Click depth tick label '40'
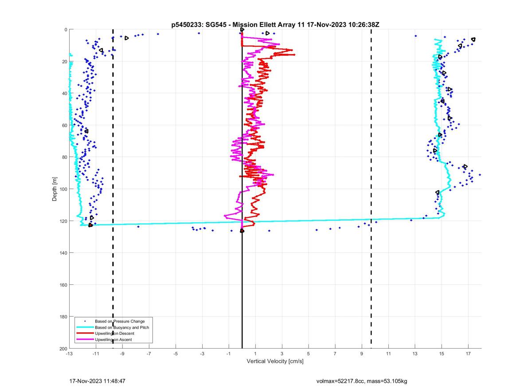This screenshot has height=392, width=532. (x=64, y=93)
